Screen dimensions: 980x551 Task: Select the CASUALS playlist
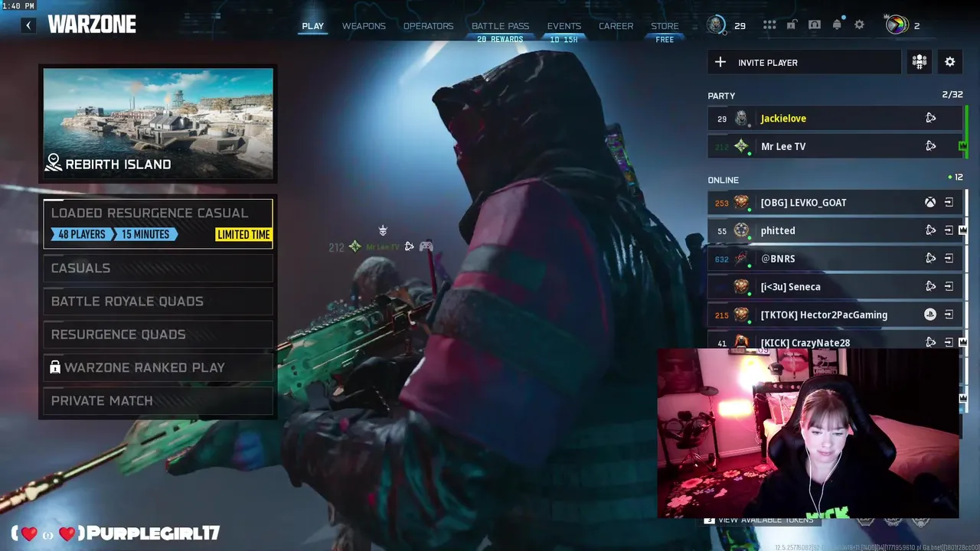pos(158,268)
